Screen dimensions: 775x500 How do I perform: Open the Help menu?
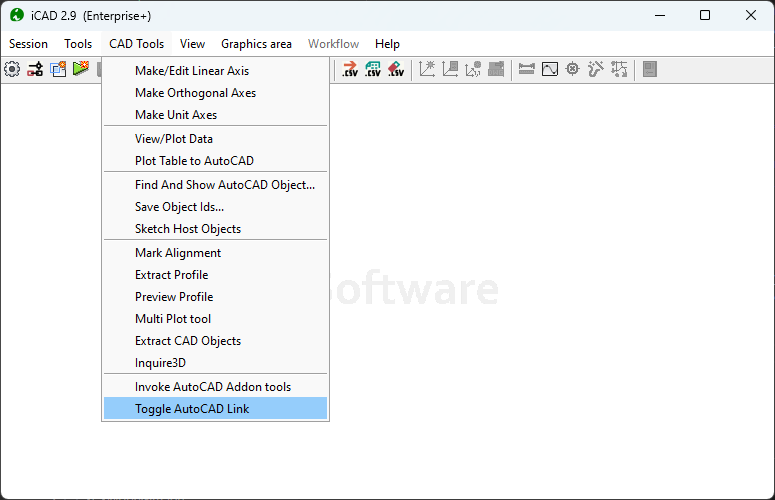click(387, 44)
